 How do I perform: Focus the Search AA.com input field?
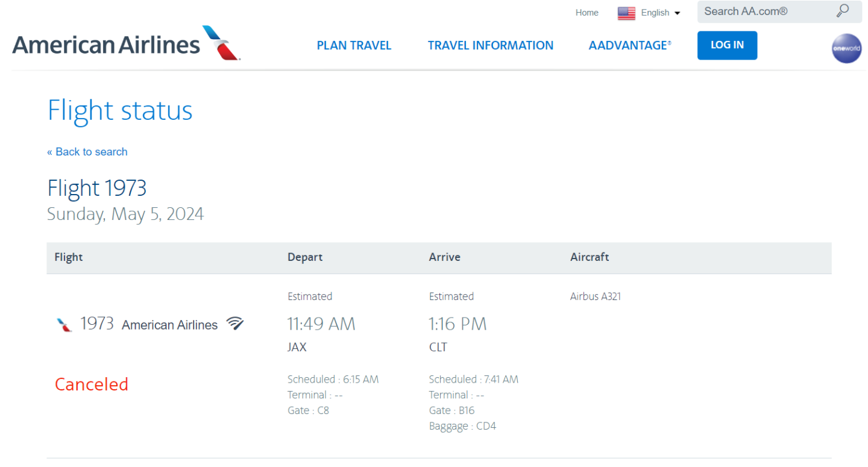tap(764, 11)
